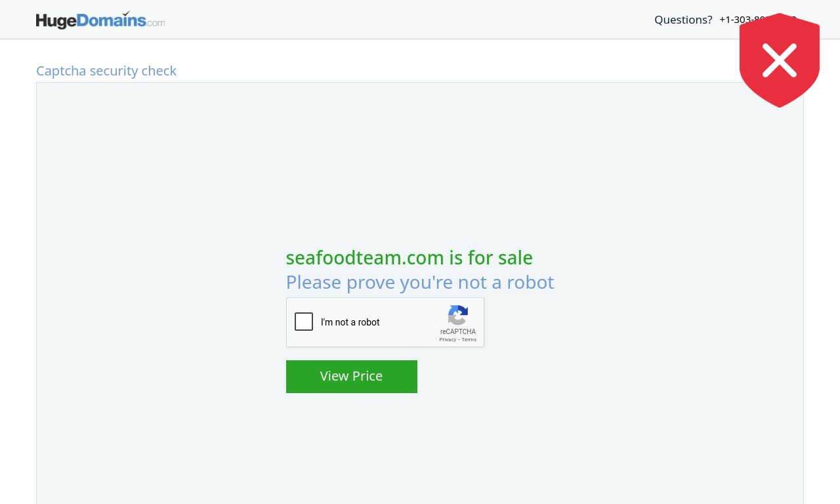This screenshot has height=504, width=840.
Task: Open the reCAPTCHA Privacy link
Action: [x=448, y=339]
